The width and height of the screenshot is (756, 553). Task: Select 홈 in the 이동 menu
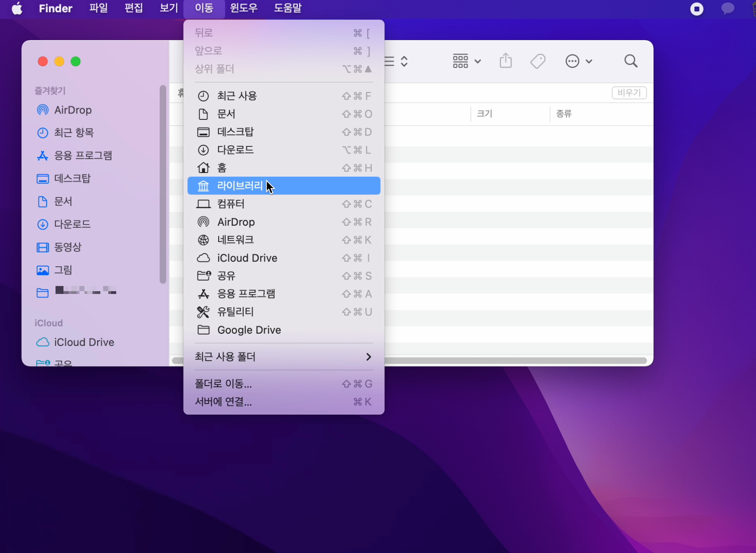284,168
